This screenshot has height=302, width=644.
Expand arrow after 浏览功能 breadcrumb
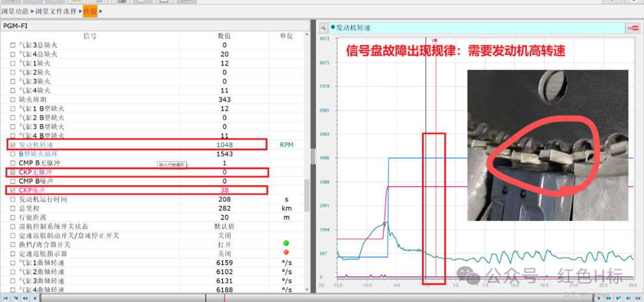click(x=32, y=11)
